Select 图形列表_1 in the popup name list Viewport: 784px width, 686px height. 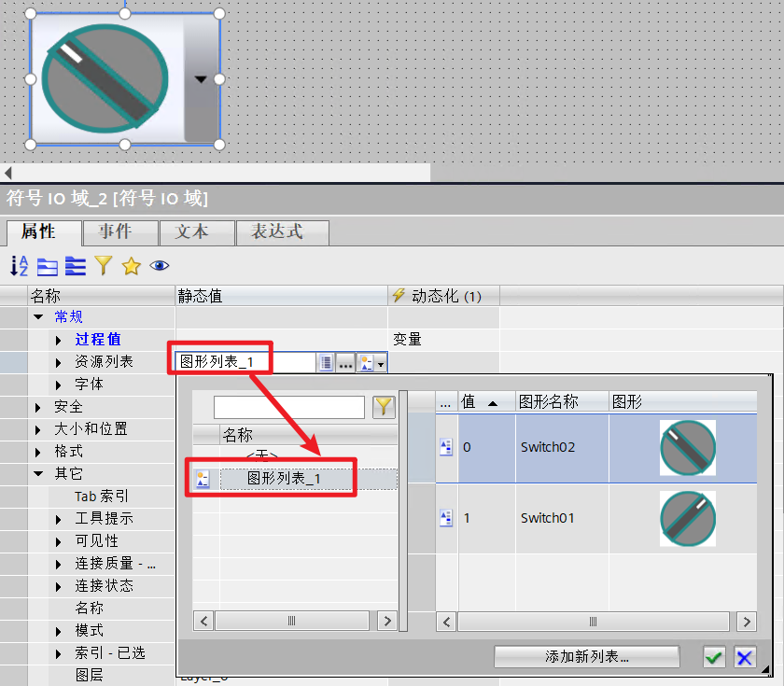(x=283, y=477)
